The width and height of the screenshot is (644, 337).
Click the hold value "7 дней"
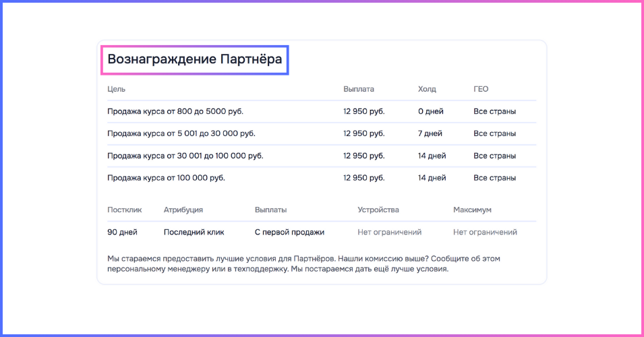[x=430, y=133]
